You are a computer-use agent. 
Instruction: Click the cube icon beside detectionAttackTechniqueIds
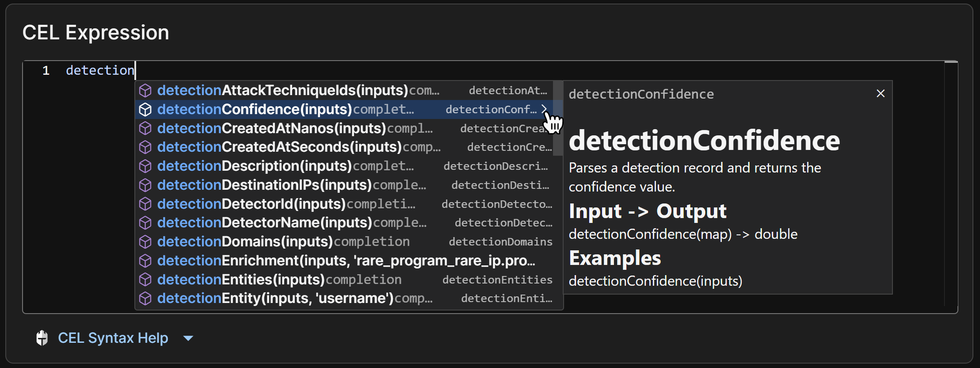[145, 91]
